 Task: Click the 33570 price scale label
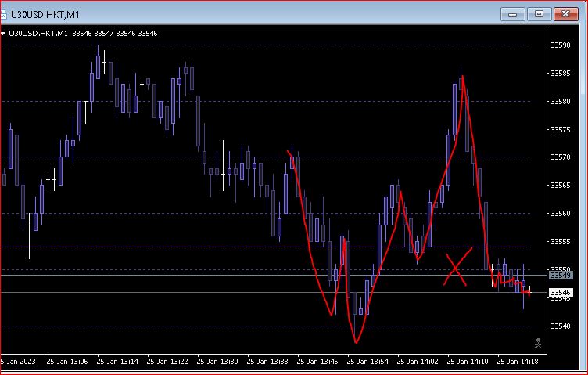(x=561, y=157)
